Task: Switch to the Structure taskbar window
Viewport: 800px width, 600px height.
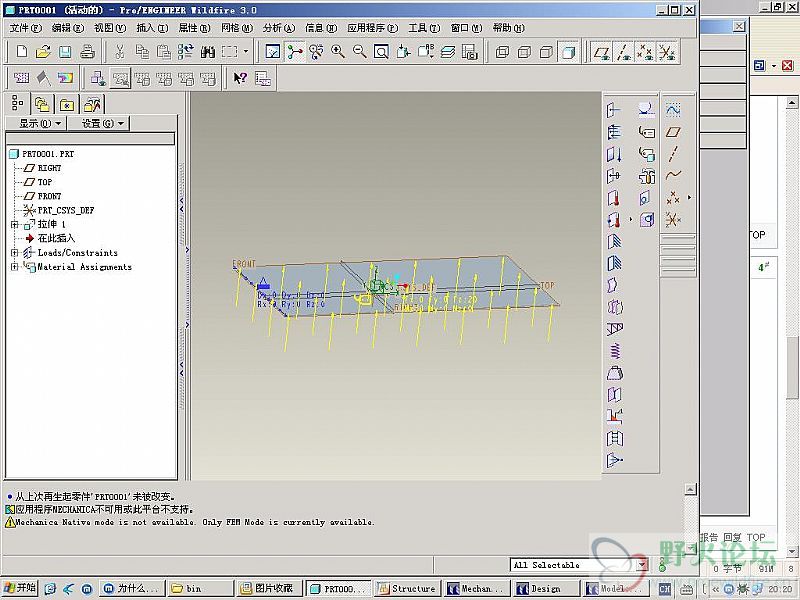Action: [x=407, y=588]
